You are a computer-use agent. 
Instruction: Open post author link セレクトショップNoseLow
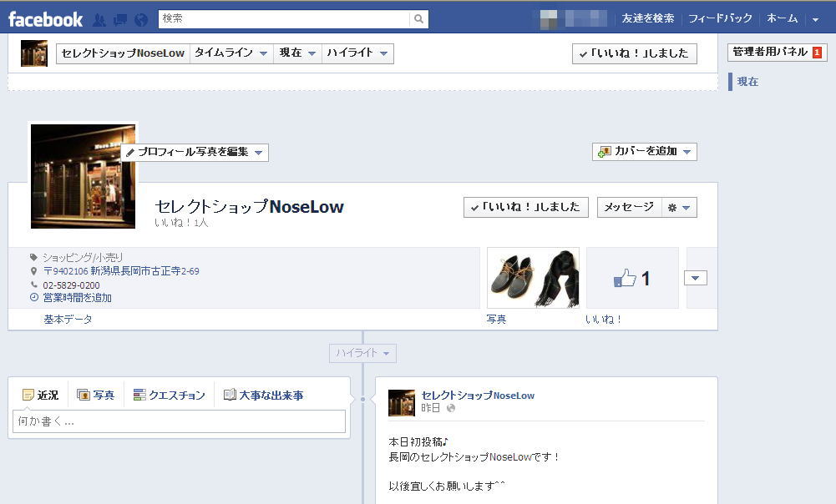click(478, 396)
